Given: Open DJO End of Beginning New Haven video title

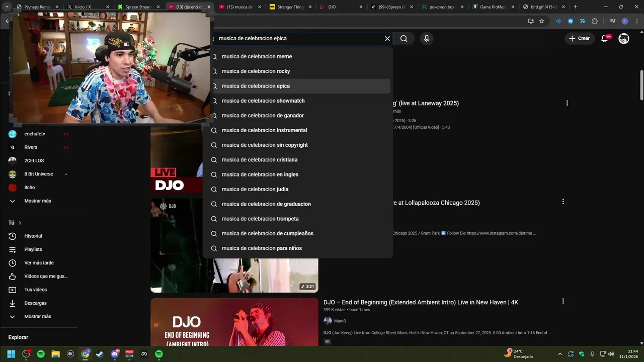Looking at the screenshot, I should (421, 302).
